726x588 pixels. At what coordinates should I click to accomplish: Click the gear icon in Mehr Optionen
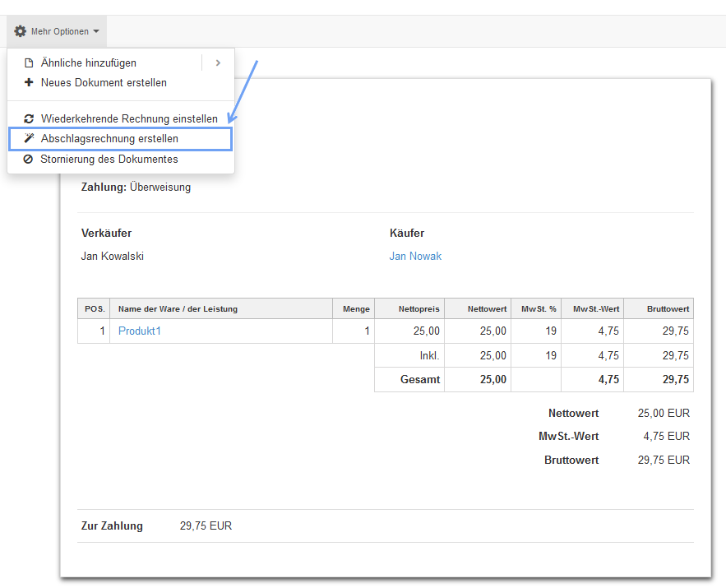(20, 31)
